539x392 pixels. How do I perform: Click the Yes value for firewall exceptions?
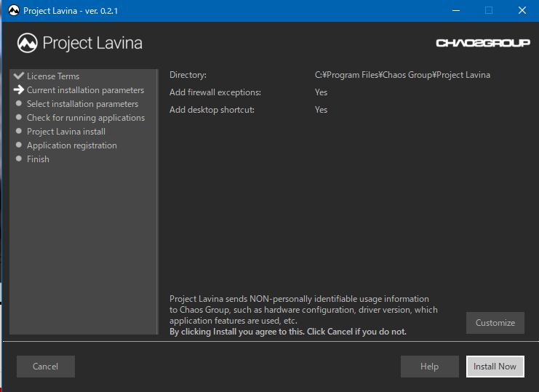321,92
